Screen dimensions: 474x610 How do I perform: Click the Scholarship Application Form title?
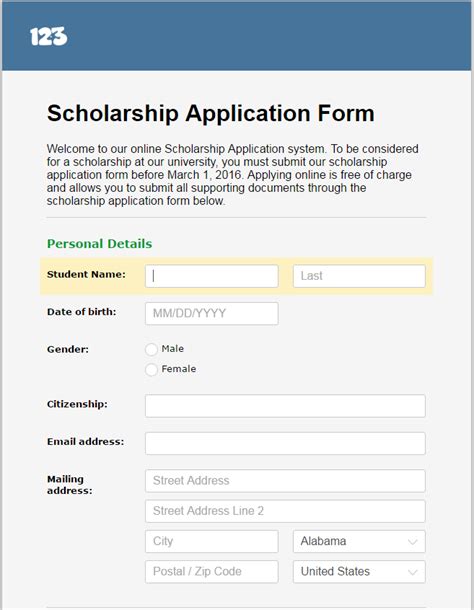pyautogui.click(x=211, y=113)
